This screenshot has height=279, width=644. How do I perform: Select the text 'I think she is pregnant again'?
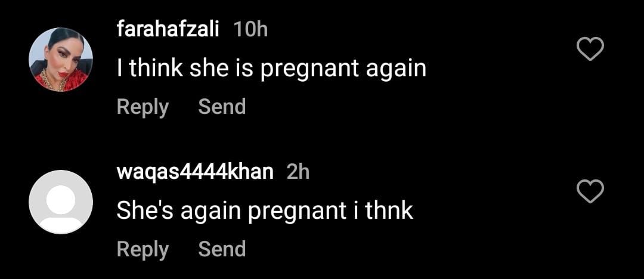coord(271,69)
